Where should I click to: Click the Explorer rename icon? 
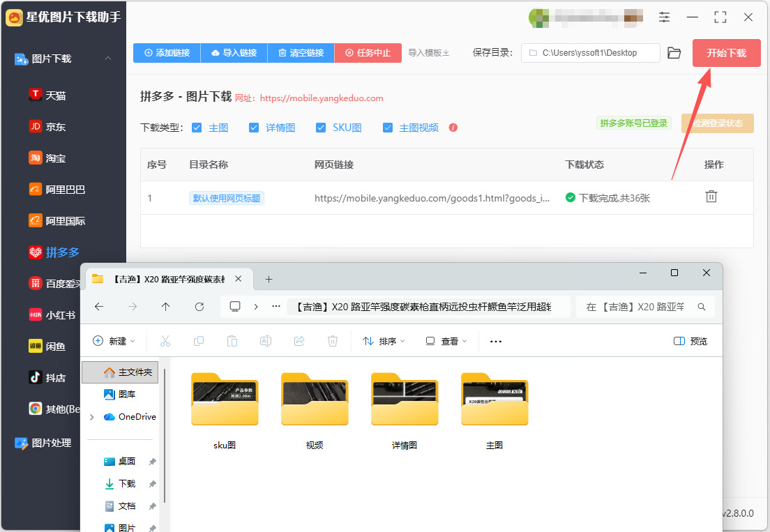[x=266, y=341]
